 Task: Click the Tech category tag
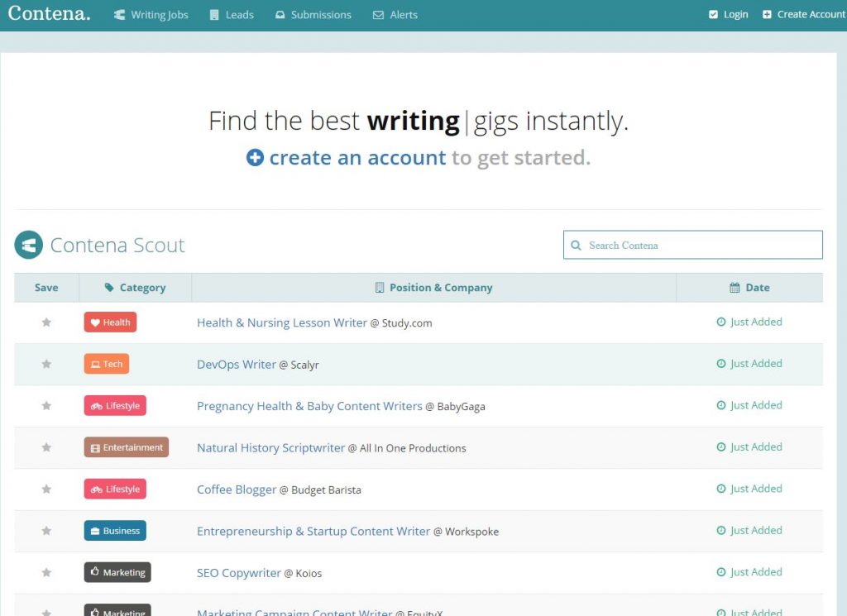pos(107,364)
